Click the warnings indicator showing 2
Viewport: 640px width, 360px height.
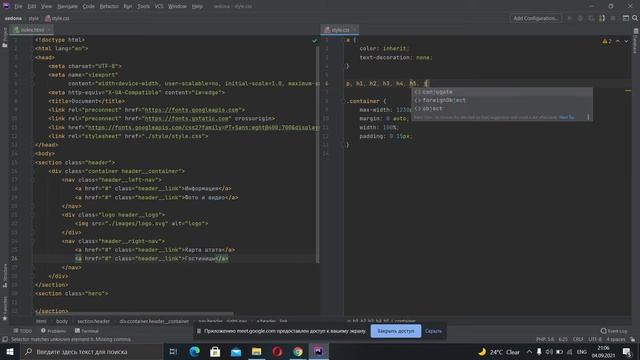607,41
